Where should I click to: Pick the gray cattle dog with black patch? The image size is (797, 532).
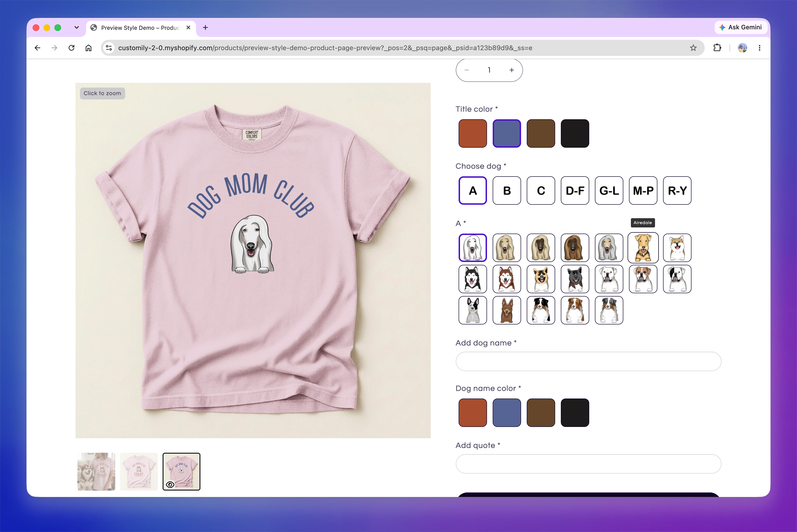473,310
